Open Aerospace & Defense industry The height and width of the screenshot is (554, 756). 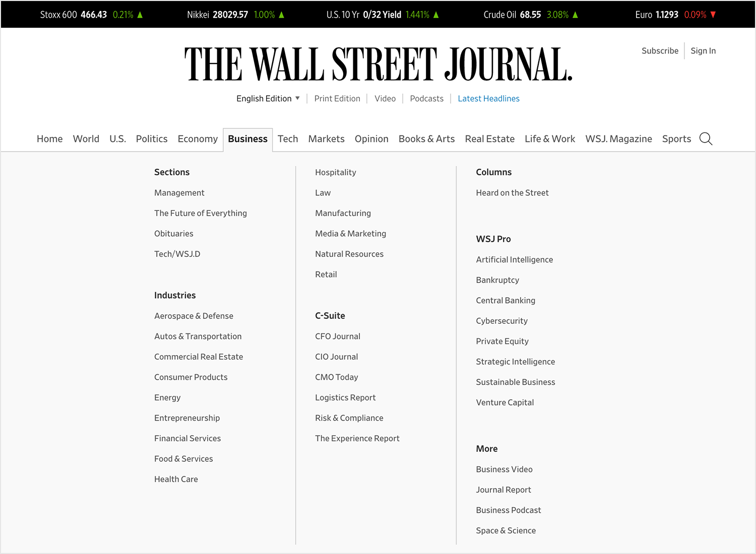click(194, 316)
